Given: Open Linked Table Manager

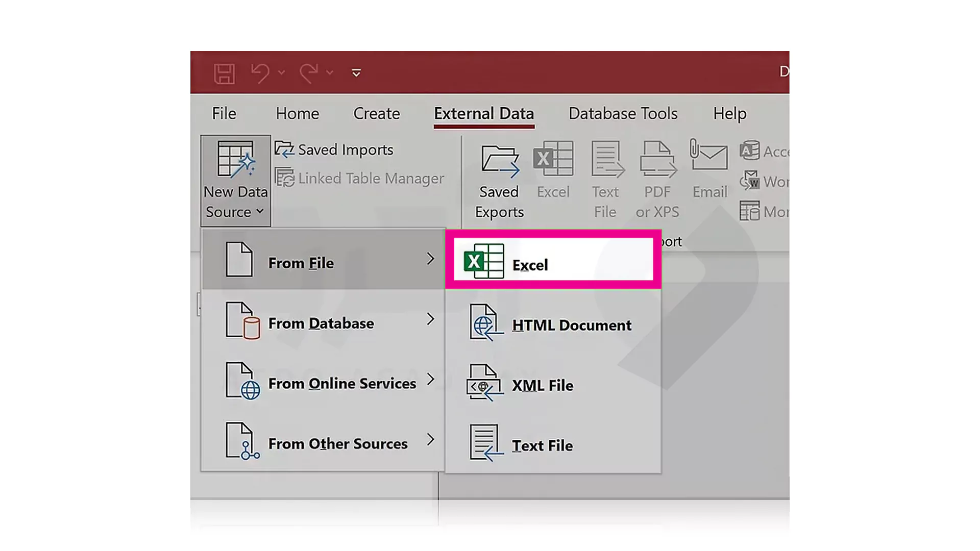Looking at the screenshot, I should 359,178.
